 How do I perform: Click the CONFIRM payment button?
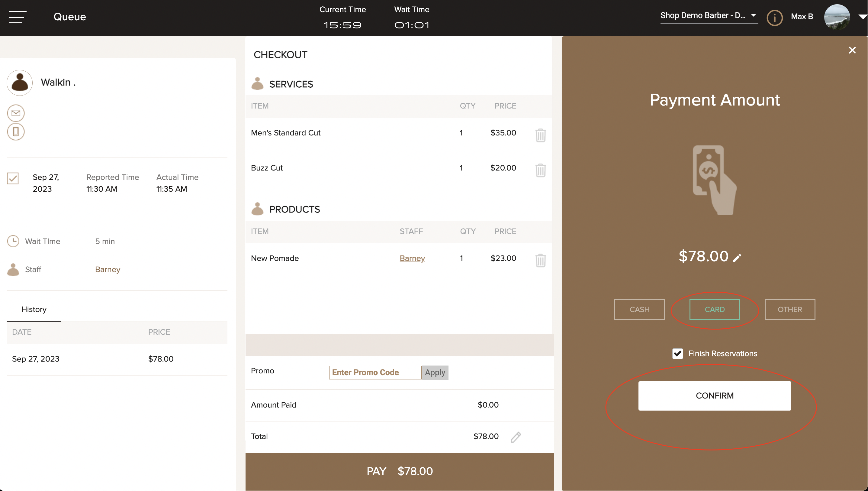click(715, 395)
